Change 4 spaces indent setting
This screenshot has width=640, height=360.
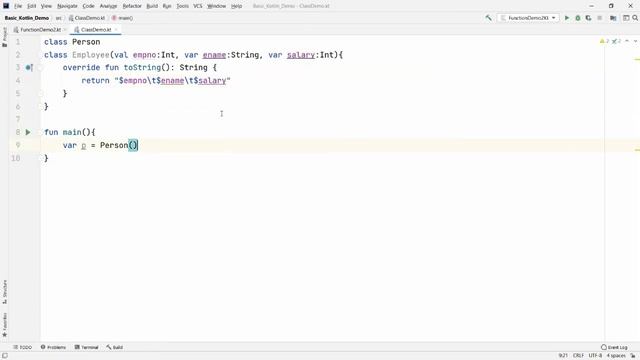[x=616, y=356]
